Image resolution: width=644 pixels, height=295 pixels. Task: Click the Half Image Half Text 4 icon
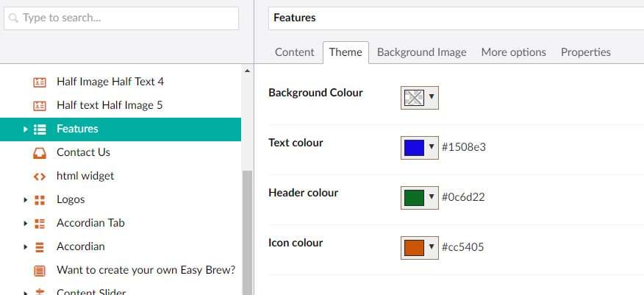(40, 82)
